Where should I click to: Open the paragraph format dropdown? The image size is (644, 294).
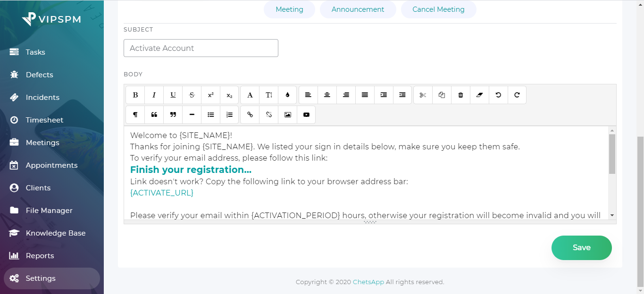tap(135, 115)
